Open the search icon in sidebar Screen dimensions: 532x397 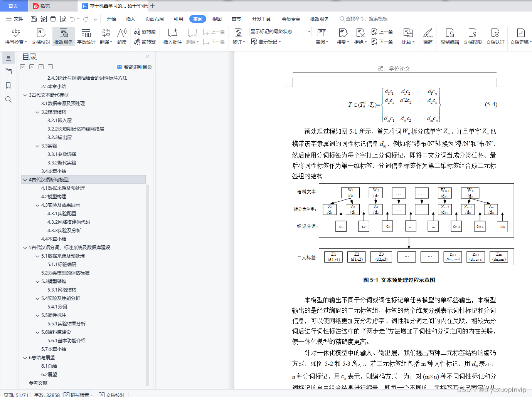click(8, 99)
